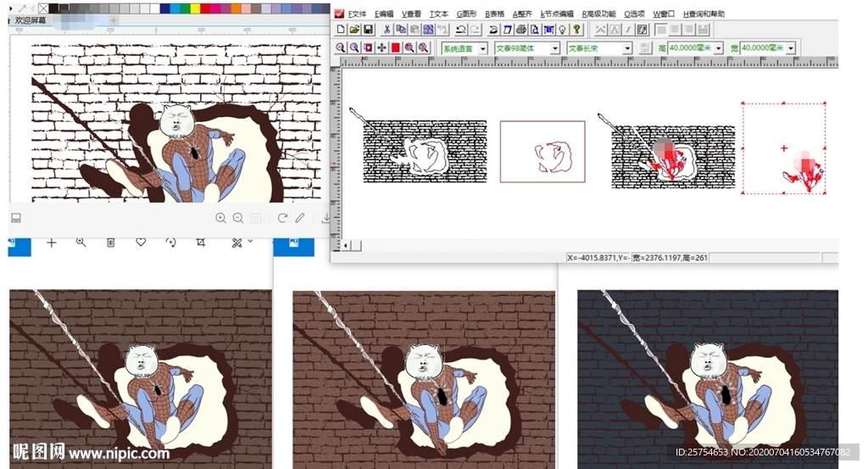Click the zoom out icon in image viewer
This screenshot has height=469, width=868.
point(238,218)
